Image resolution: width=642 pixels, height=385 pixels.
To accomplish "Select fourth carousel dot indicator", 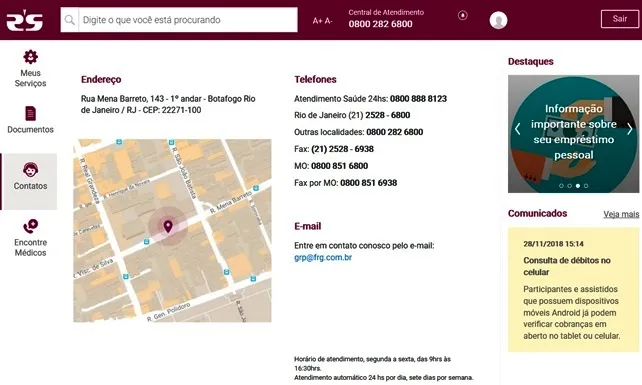I will [586, 186].
